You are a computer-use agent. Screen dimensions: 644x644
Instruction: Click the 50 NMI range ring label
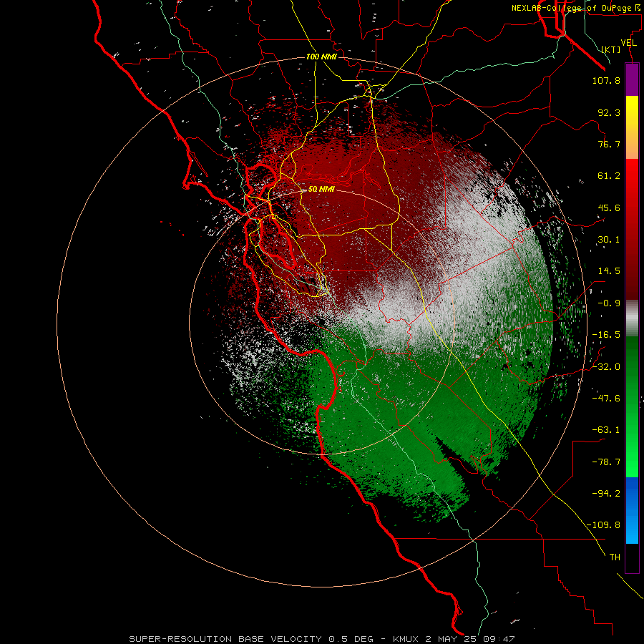pyautogui.click(x=321, y=189)
